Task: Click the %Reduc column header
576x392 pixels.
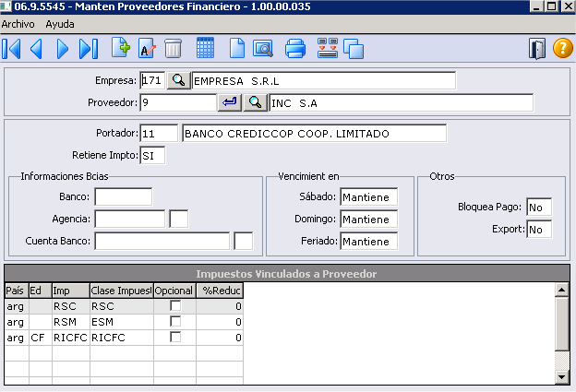Action: point(220,291)
